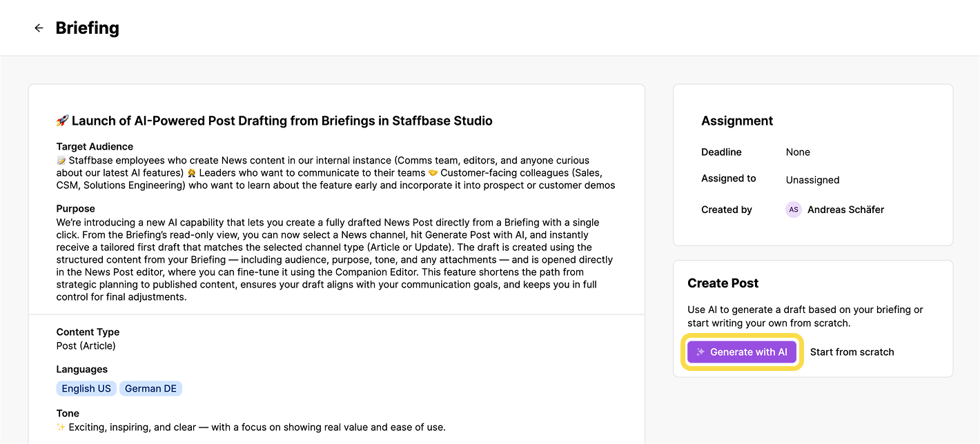This screenshot has width=980, height=444.
Task: Click the Create Post heading
Action: (x=723, y=283)
